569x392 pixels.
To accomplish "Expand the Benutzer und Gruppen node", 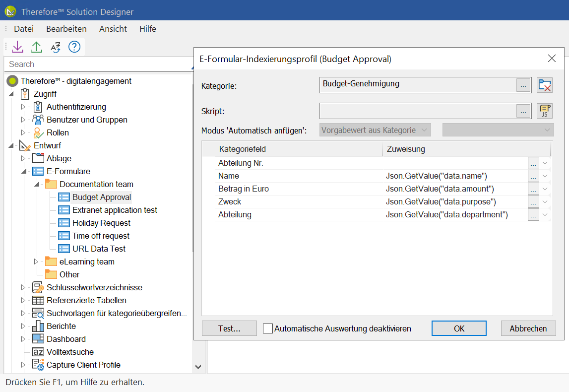I will coord(23,120).
